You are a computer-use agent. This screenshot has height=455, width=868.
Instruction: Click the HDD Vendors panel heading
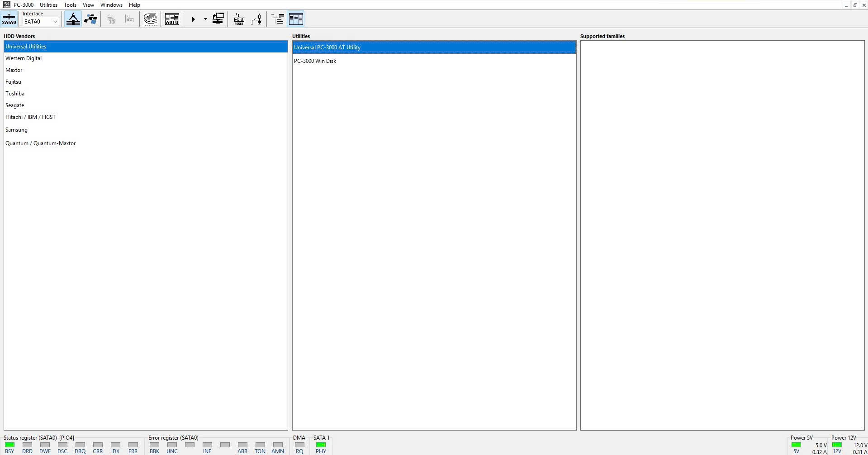19,36
